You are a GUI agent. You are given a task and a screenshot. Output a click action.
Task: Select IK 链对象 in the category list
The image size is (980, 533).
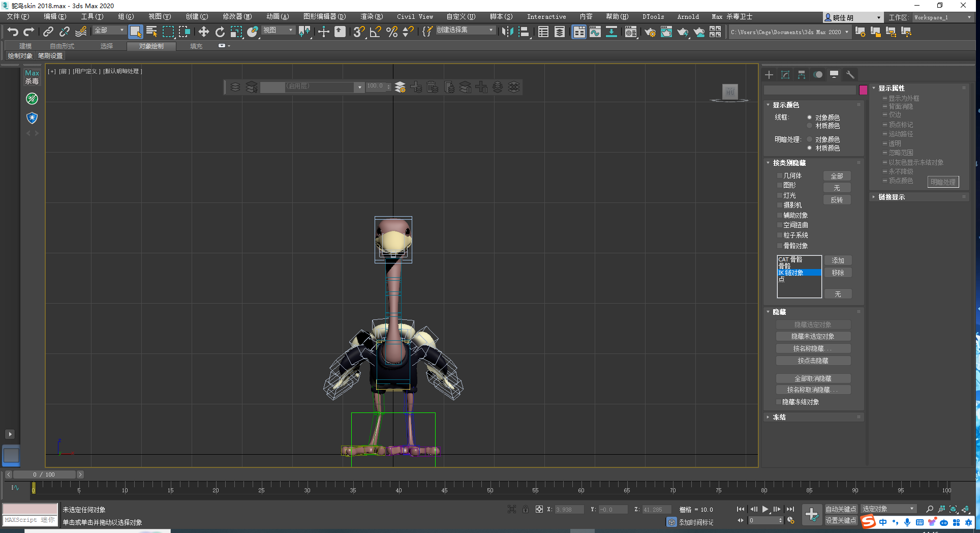(799, 273)
